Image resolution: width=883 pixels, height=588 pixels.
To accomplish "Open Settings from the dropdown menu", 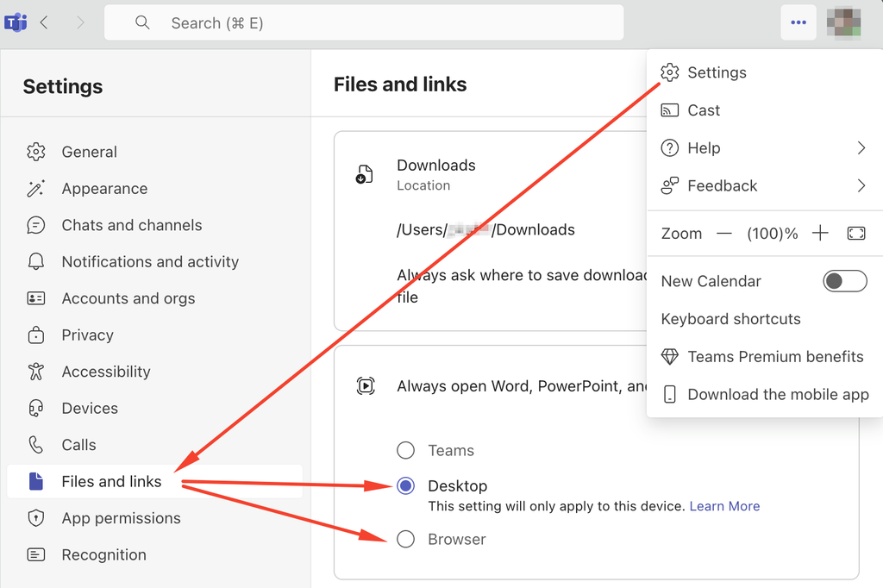I will tap(716, 72).
